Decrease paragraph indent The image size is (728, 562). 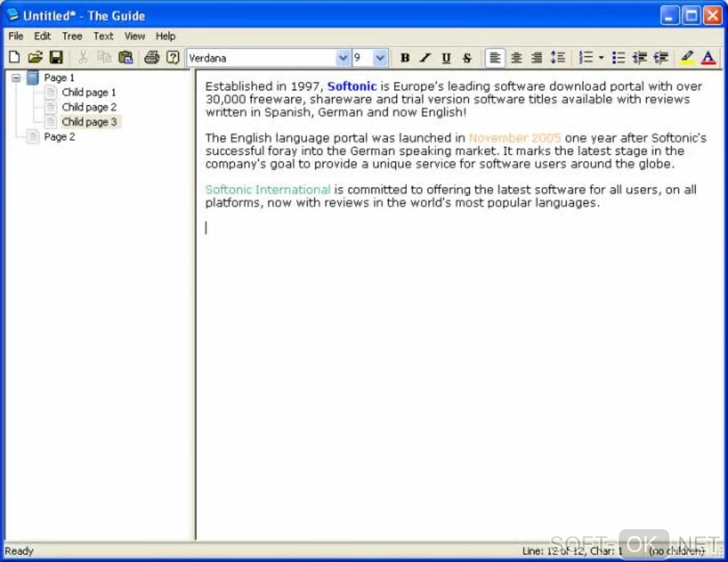(x=639, y=58)
